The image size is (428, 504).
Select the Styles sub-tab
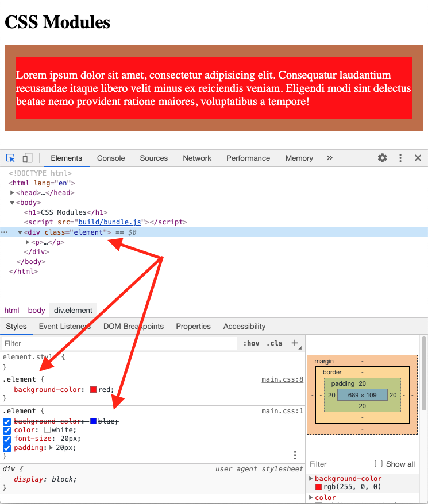17,326
